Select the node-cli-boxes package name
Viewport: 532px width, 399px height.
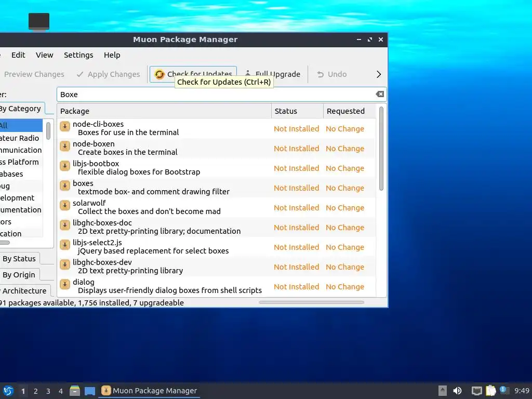(98, 124)
